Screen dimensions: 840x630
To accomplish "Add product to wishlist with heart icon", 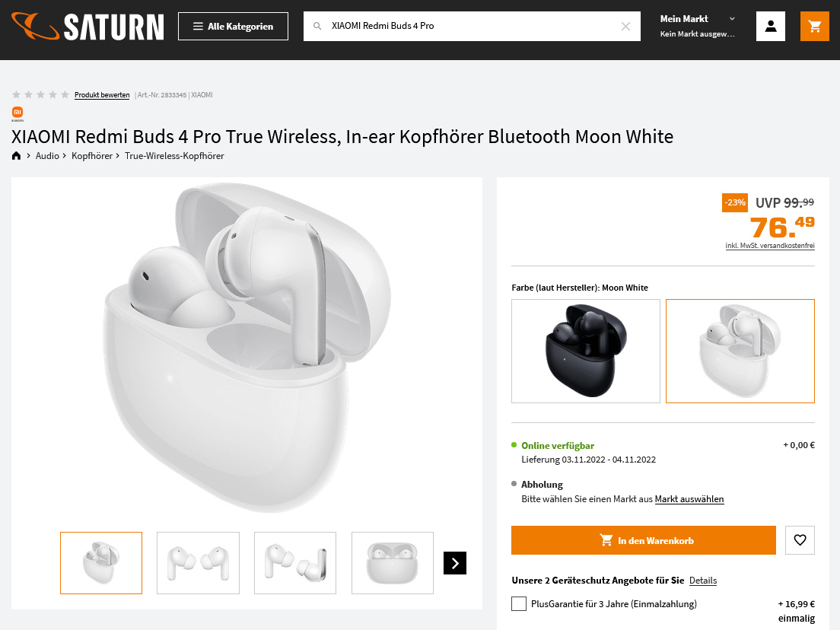I will 800,540.
